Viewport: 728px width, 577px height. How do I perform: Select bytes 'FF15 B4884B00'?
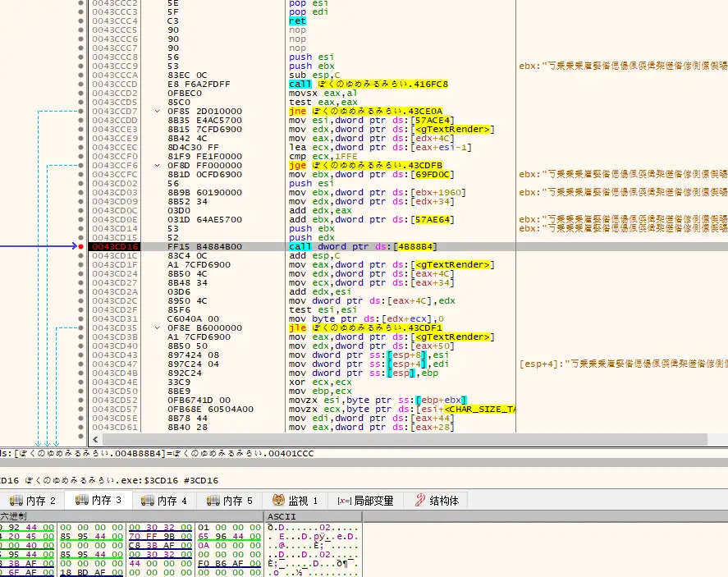204,246
